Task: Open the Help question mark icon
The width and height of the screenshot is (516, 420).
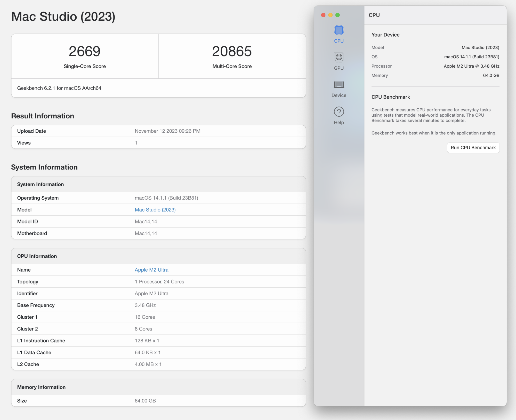Action: (x=339, y=112)
